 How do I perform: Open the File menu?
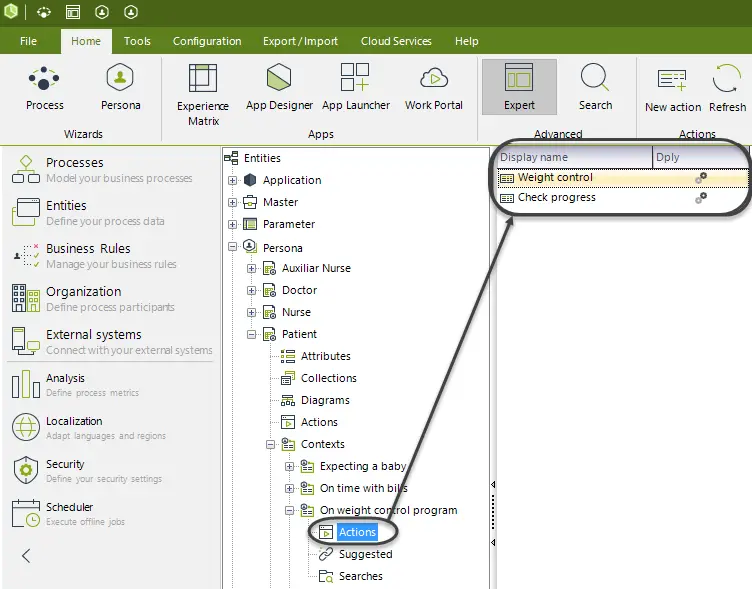tap(28, 41)
